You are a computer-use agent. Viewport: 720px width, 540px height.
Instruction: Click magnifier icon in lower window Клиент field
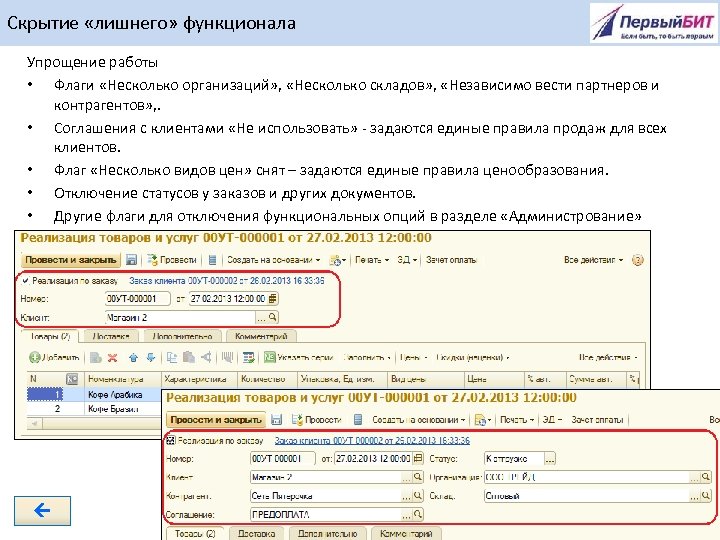[417, 477]
